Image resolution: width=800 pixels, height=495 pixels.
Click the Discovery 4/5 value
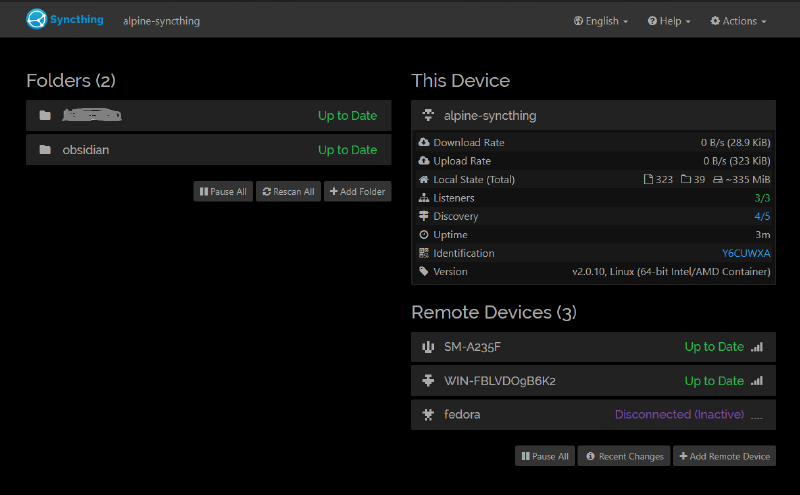pyautogui.click(x=762, y=216)
